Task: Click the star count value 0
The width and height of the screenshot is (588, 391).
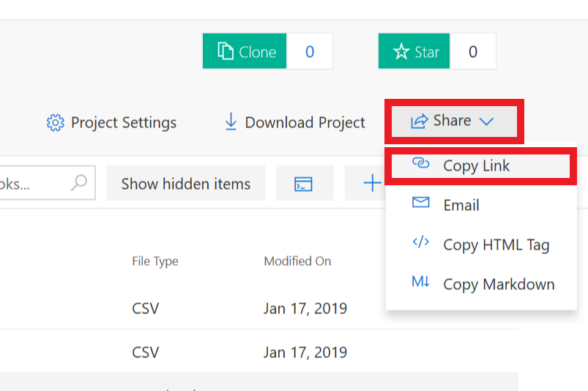Action: coord(472,51)
